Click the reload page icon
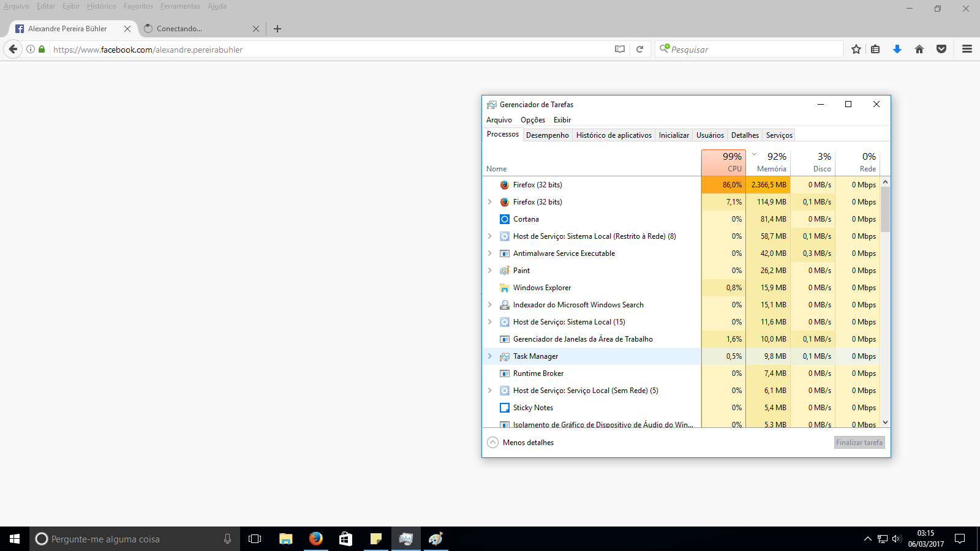The width and height of the screenshot is (980, 551). pyautogui.click(x=640, y=50)
